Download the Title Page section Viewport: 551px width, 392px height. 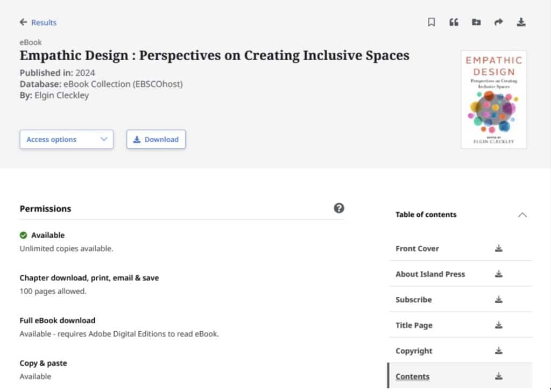click(499, 325)
